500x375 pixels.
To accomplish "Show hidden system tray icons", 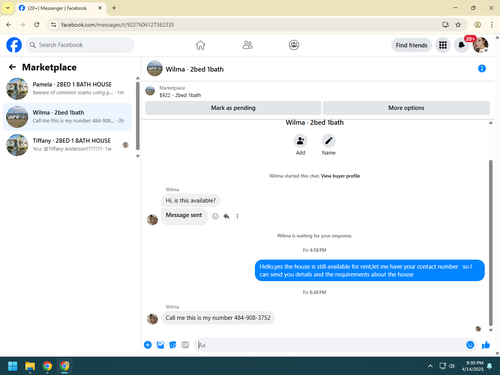I will [x=430, y=366].
